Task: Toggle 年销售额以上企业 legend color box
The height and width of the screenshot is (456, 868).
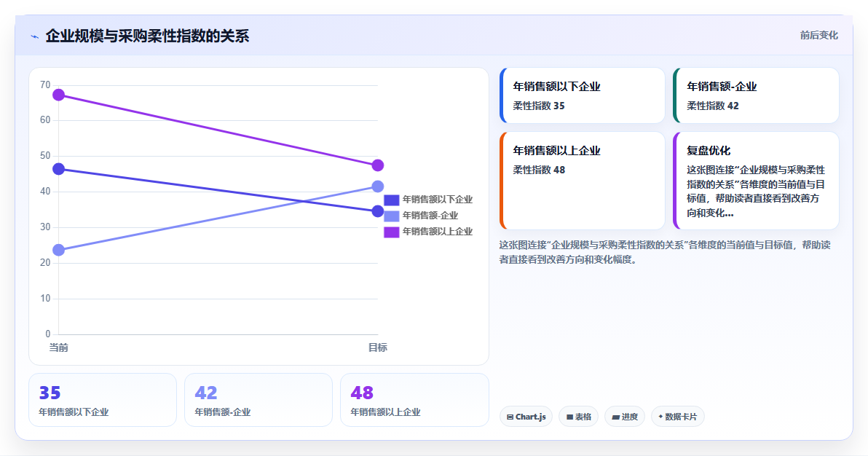Action: 391,232
